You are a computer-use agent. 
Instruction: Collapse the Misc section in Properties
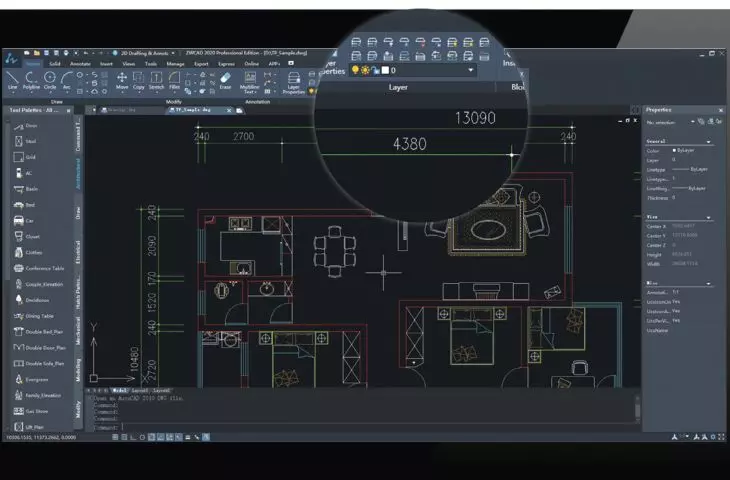point(709,284)
